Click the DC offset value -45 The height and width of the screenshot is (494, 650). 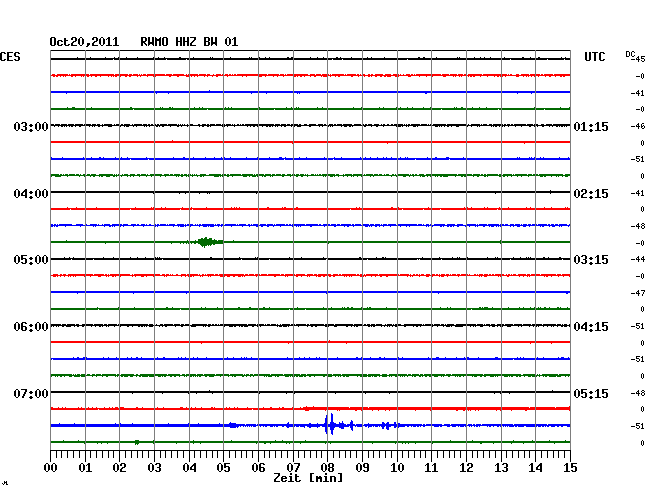(638, 59)
